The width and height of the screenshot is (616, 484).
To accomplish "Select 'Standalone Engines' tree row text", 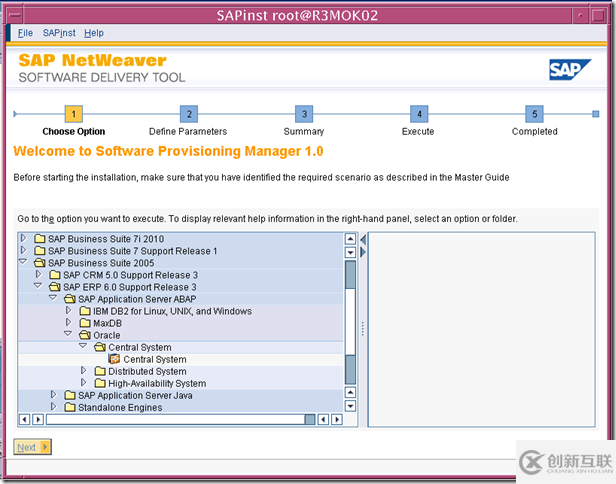I will pos(120,408).
